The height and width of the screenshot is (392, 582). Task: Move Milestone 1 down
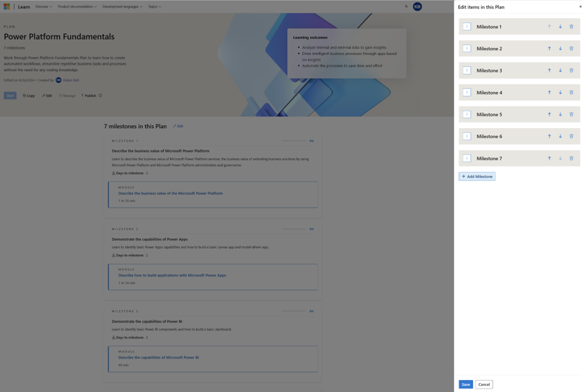[560, 26]
